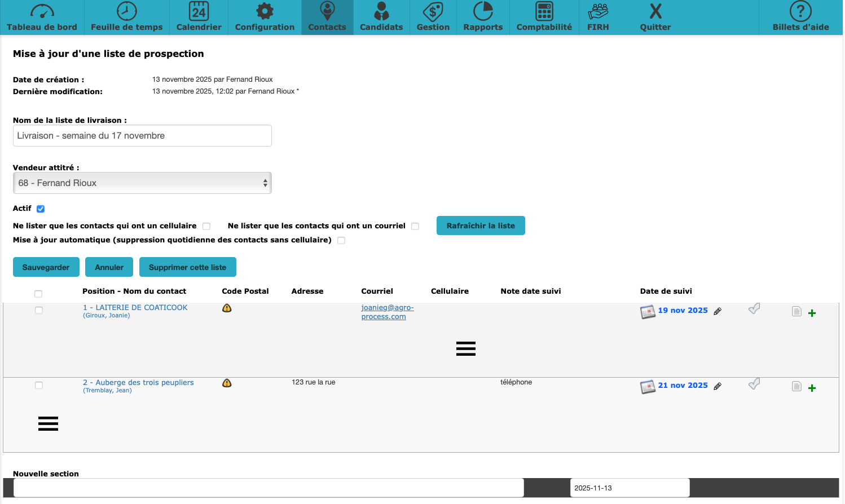The width and height of the screenshot is (845, 504).
Task: Go to Comptabilité menu
Action: click(544, 17)
